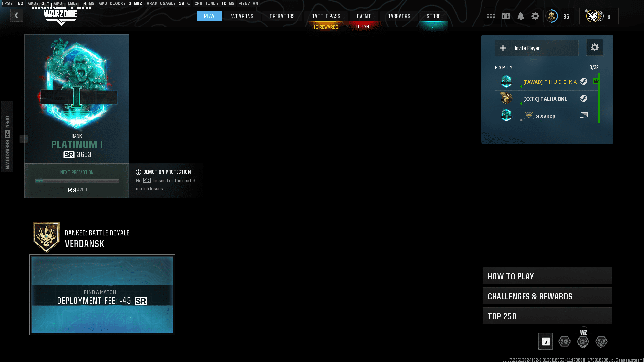Expand the Open SR Breakdown side panel
Screen dimensions: 644x362
tap(7, 136)
